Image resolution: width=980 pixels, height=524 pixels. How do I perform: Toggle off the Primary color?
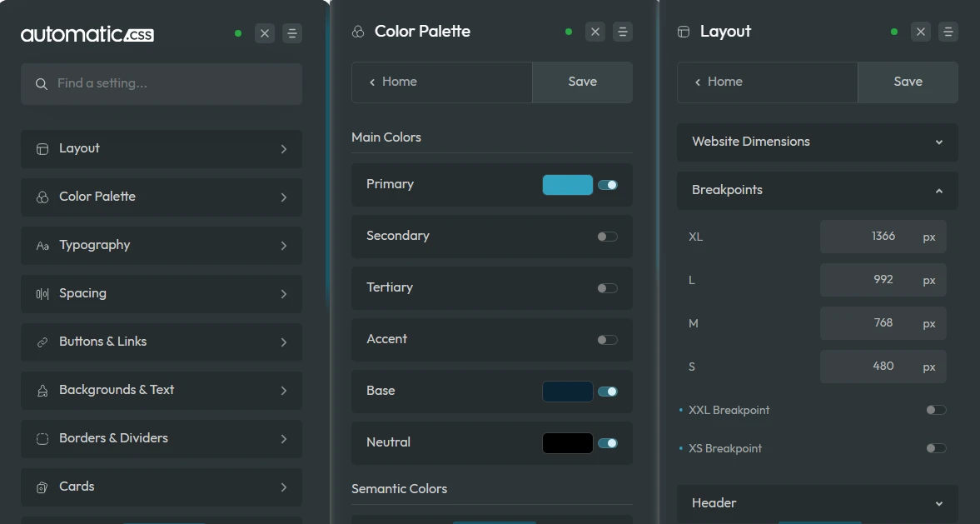[x=607, y=184]
